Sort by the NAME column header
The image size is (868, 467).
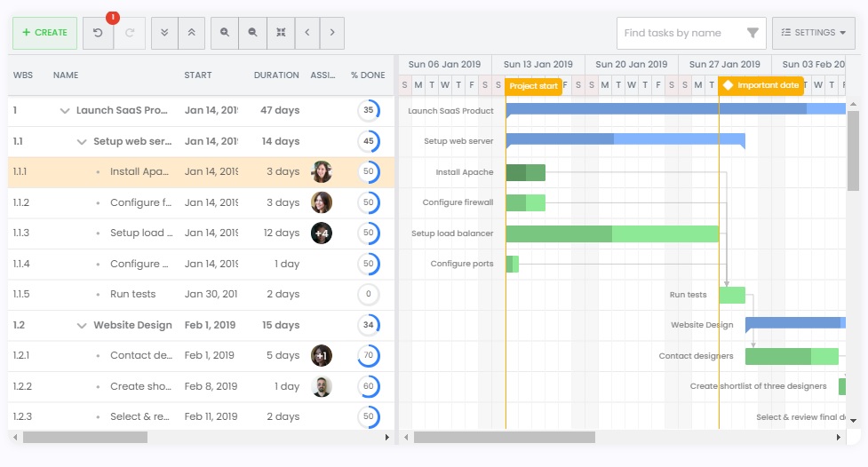pos(66,75)
